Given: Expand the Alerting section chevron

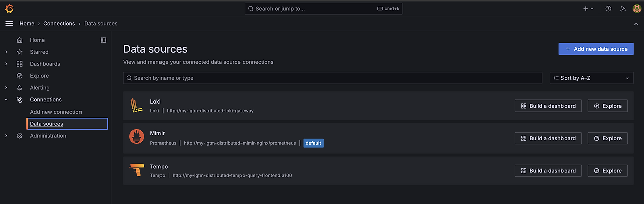Looking at the screenshot, I should coord(6,88).
